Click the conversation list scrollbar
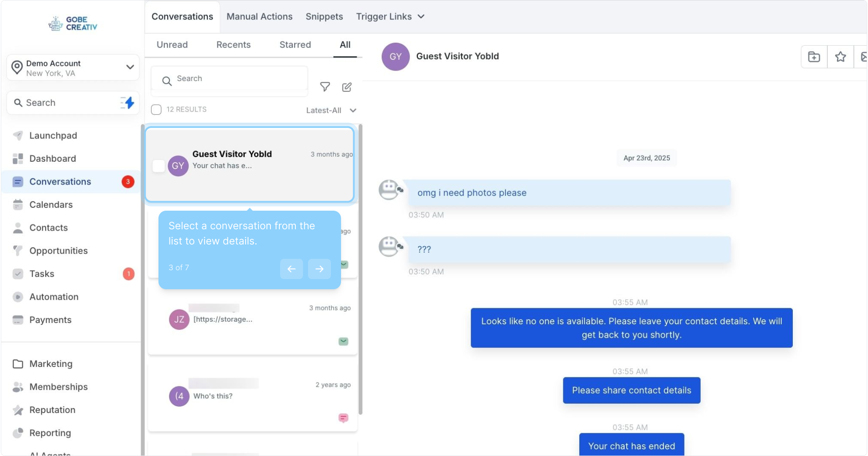868x456 pixels. pyautogui.click(x=360, y=270)
